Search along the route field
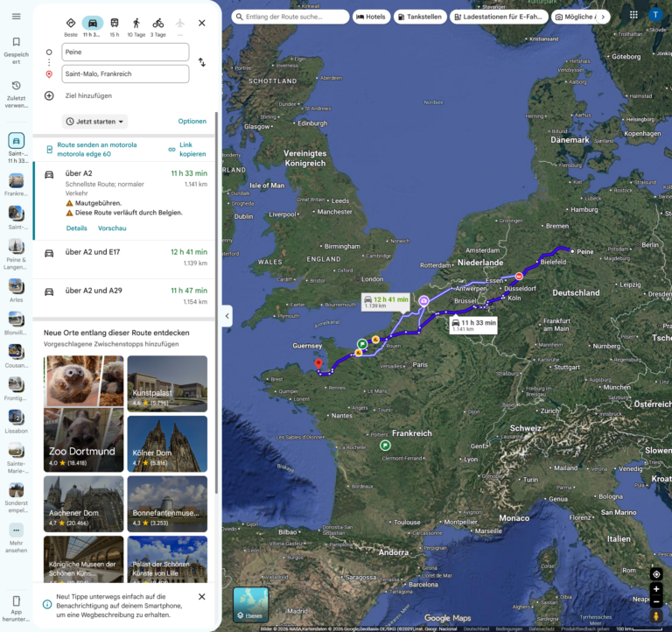672x632 pixels. [290, 17]
